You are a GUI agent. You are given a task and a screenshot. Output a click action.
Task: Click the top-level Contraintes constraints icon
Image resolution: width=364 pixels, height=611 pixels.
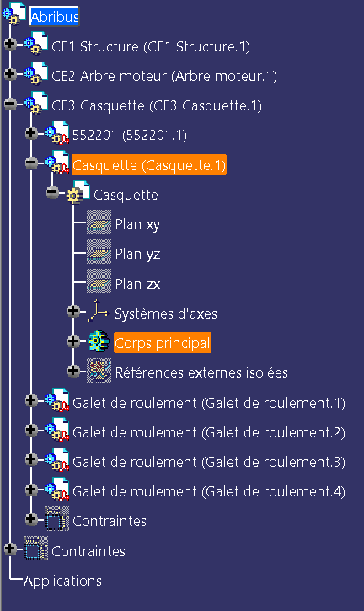[x=35, y=549]
